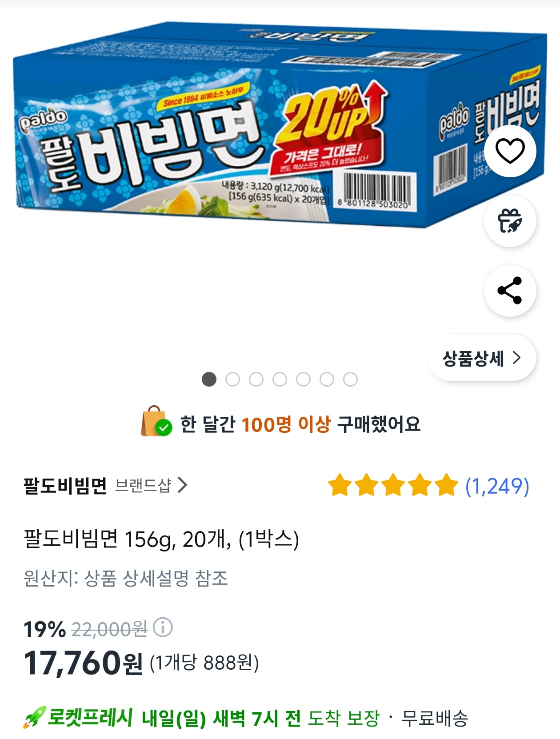Expand the 브랜드샵 chevron arrow
This screenshot has height=739, width=560.
click(182, 485)
